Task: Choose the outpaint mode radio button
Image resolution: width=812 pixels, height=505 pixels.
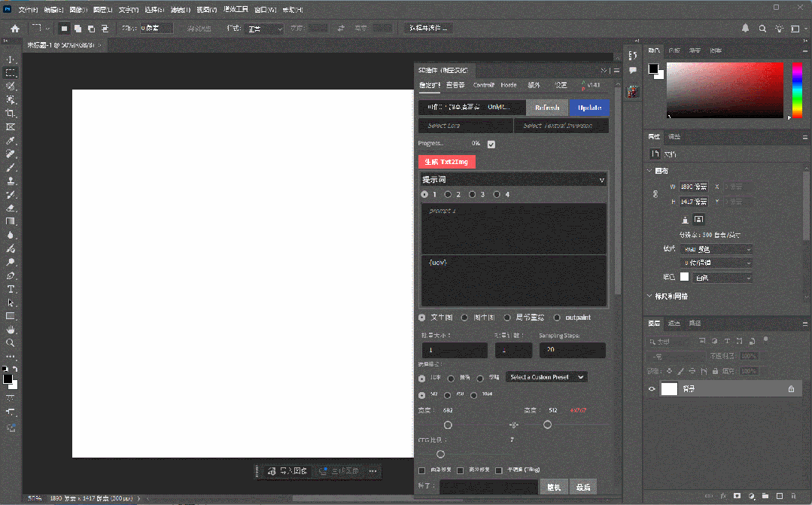Action: click(x=557, y=318)
